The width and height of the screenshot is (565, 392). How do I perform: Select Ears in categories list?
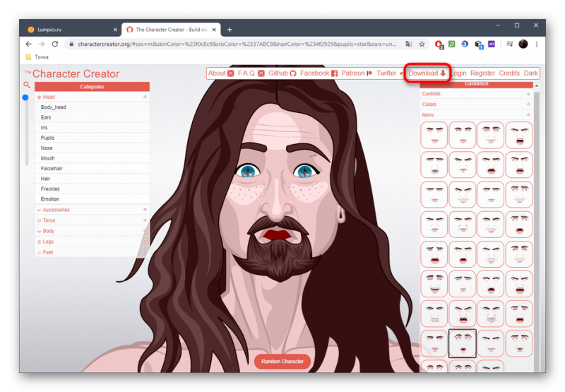[92, 117]
